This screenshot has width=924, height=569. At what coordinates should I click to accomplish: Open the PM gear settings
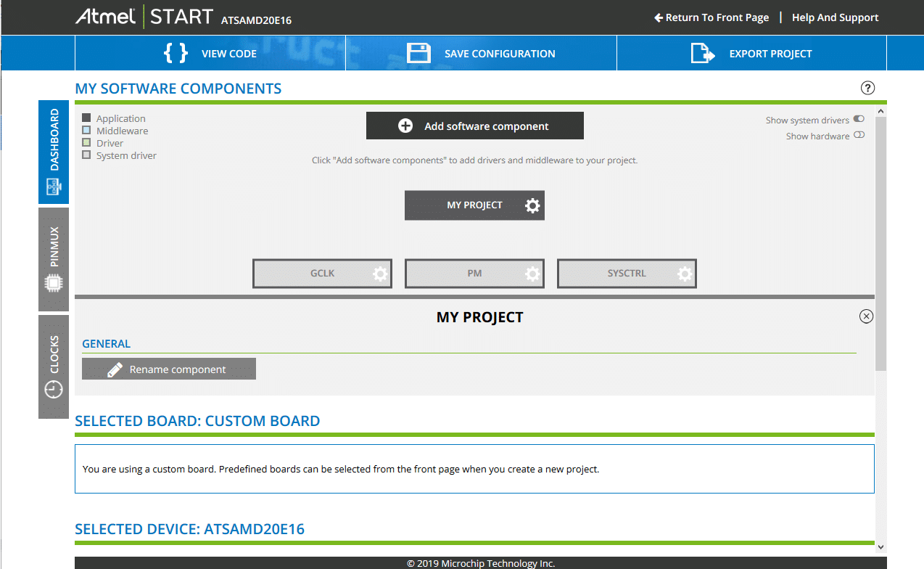pyautogui.click(x=532, y=274)
